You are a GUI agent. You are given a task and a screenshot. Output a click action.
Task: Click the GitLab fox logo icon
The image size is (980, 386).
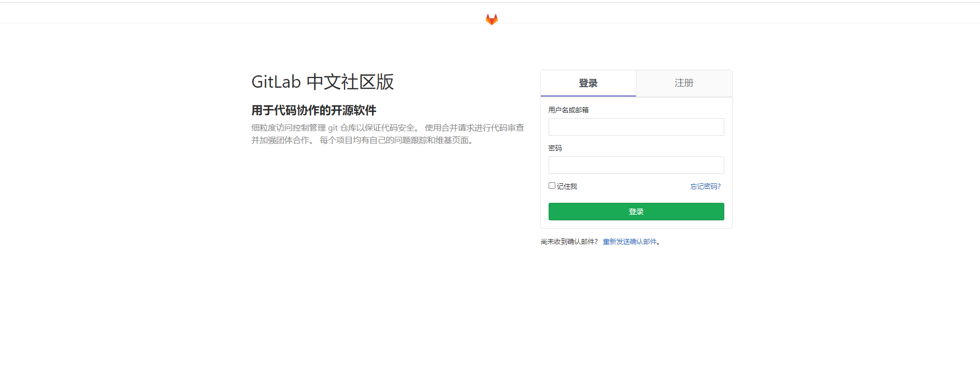point(491,20)
